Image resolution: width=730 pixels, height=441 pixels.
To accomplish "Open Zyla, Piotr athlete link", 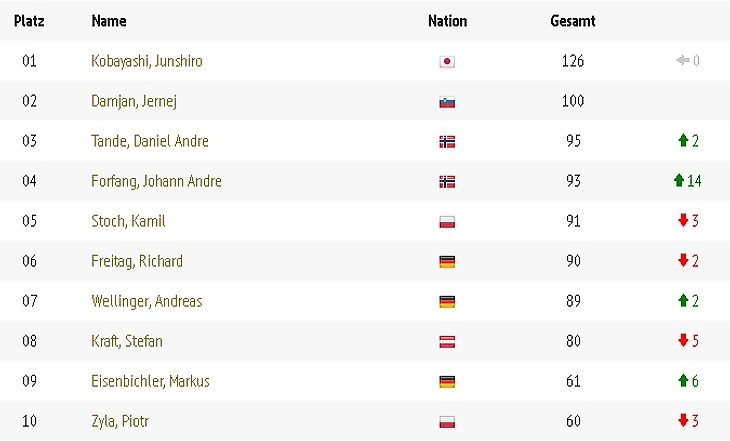I will [120, 421].
